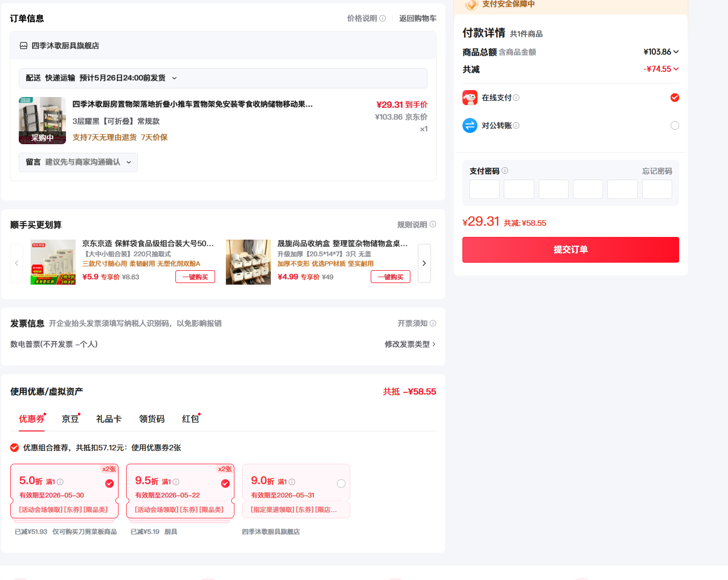
Task: Select the 9.0折 coupon
Action: [x=341, y=484]
